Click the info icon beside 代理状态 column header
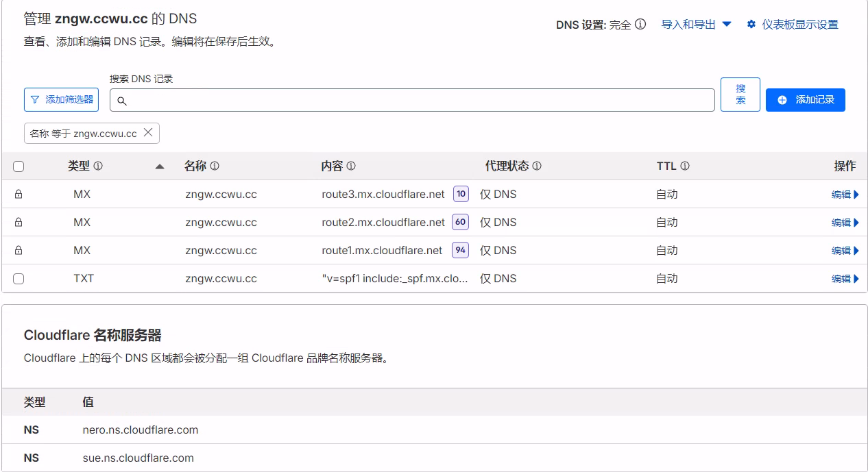 (537, 166)
